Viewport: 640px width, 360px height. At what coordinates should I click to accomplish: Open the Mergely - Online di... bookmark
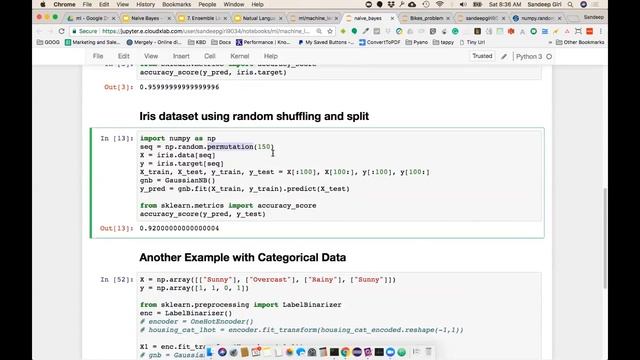pos(154,42)
